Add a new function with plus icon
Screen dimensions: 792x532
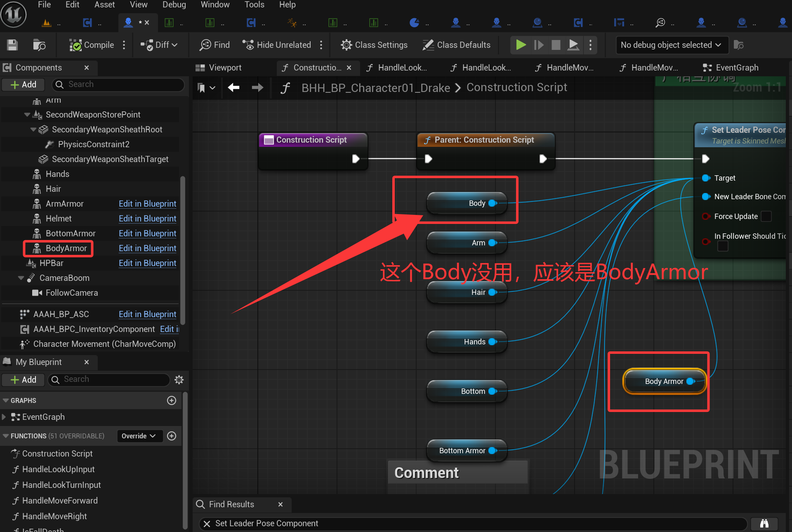[x=172, y=436]
